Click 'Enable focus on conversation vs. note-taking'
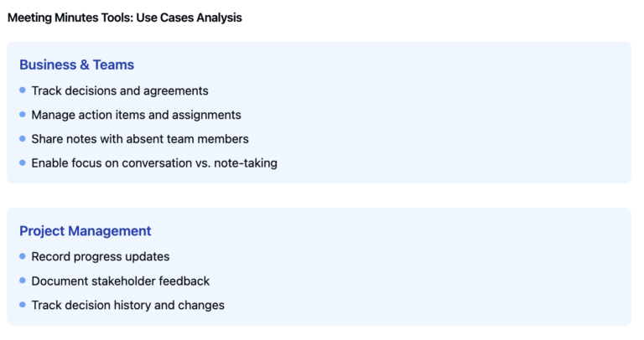644x340 pixels. 154,163
